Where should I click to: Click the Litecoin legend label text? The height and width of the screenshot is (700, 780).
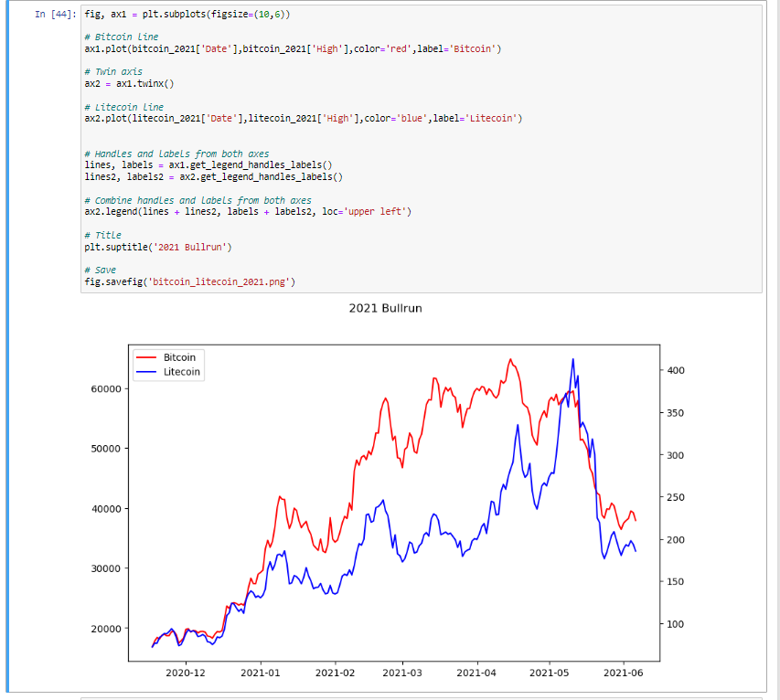click(x=182, y=373)
